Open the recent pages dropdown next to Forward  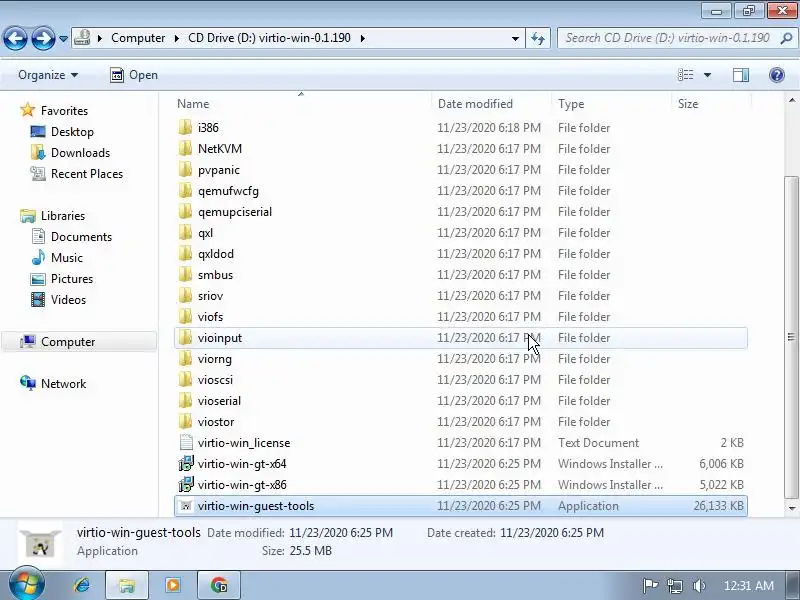click(x=63, y=38)
